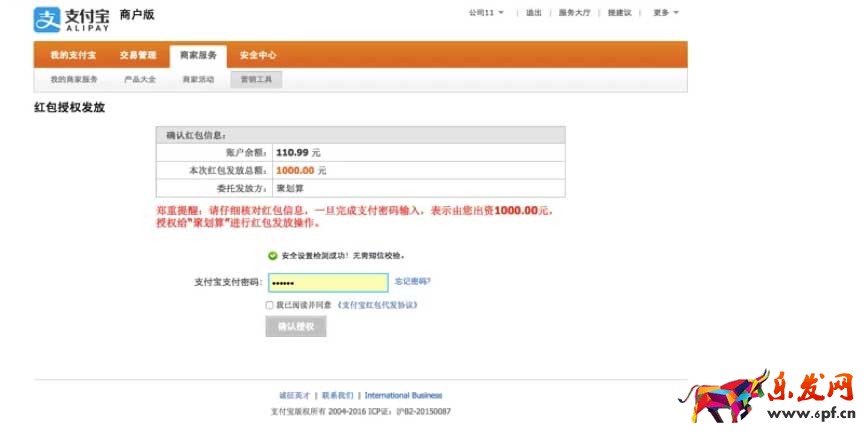Open the 支付宝红包代发协议 agreement link
This screenshot has width=866, height=434.
click(377, 305)
